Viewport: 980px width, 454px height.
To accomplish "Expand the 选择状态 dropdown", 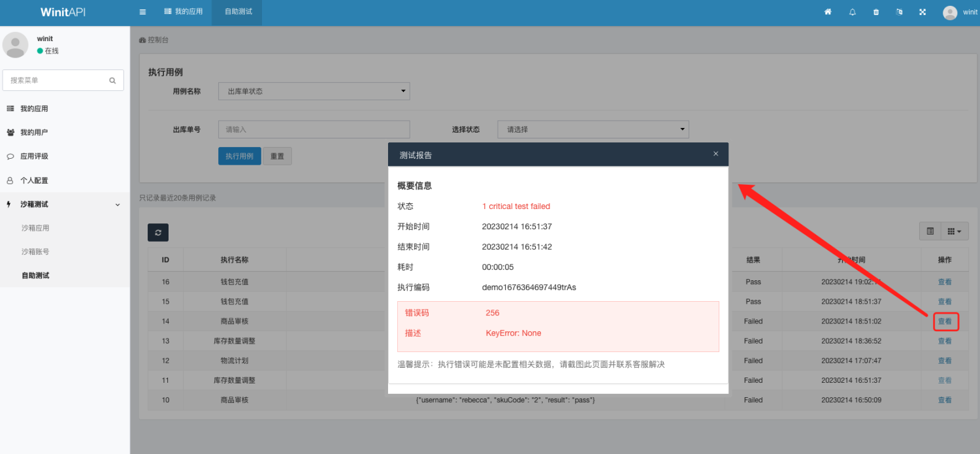I will pyautogui.click(x=593, y=129).
